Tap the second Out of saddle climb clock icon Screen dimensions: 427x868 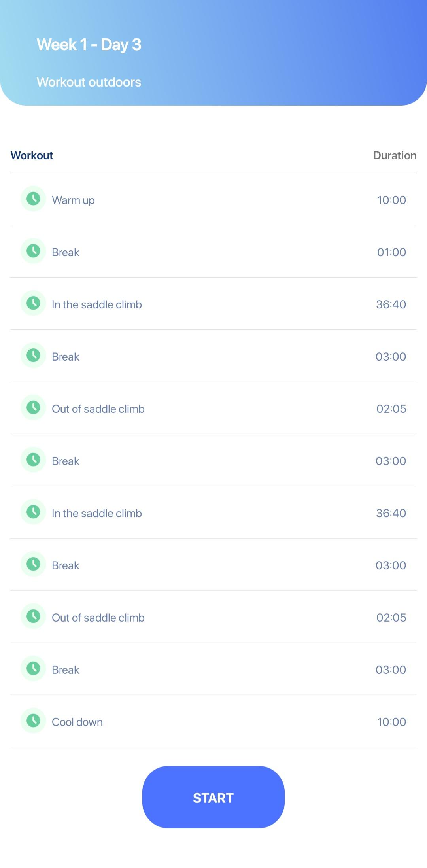pos(33,616)
